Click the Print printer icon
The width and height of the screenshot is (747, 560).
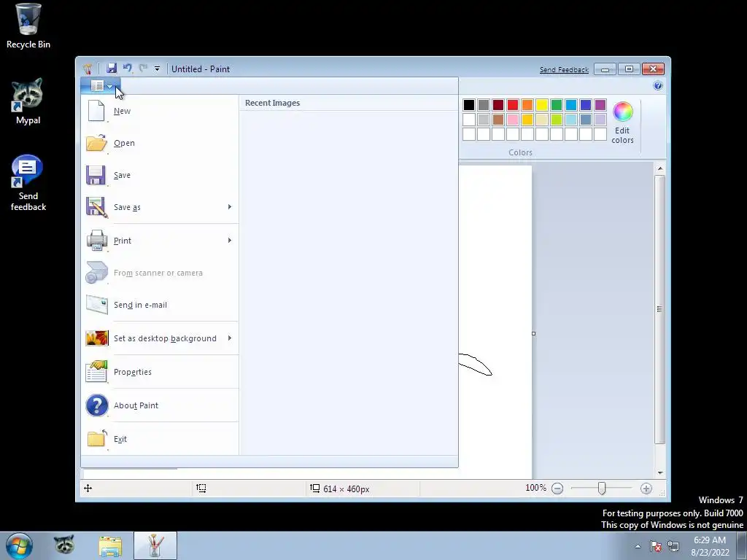tap(97, 241)
